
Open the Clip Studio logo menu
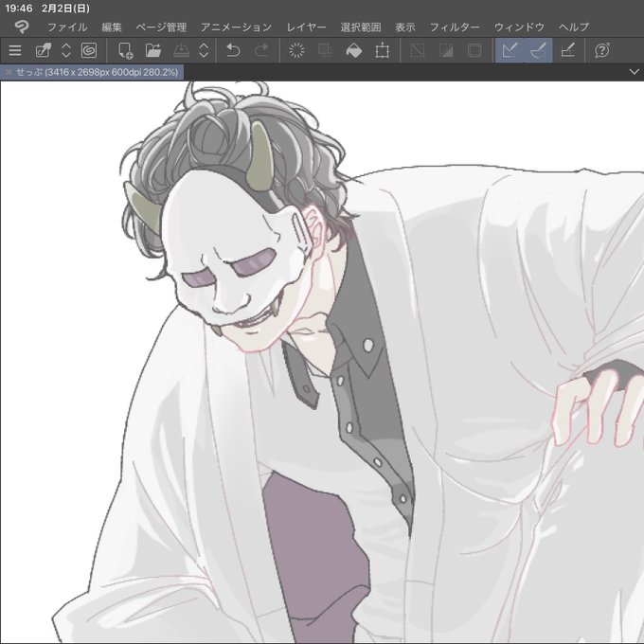(22, 27)
